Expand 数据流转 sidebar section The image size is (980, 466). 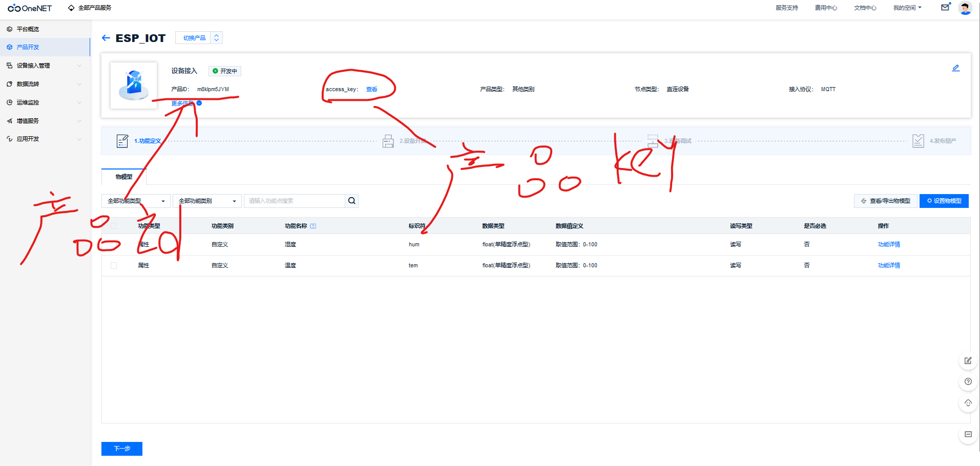coord(45,84)
